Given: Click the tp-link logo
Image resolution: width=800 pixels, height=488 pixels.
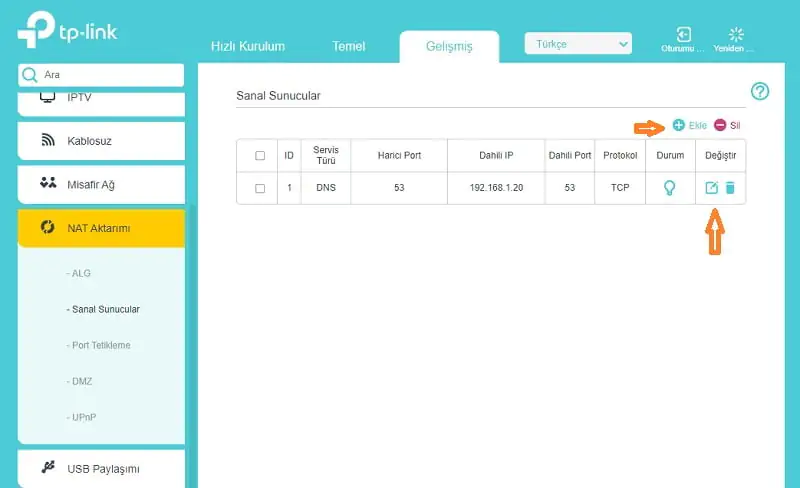Looking at the screenshot, I should tap(67, 30).
